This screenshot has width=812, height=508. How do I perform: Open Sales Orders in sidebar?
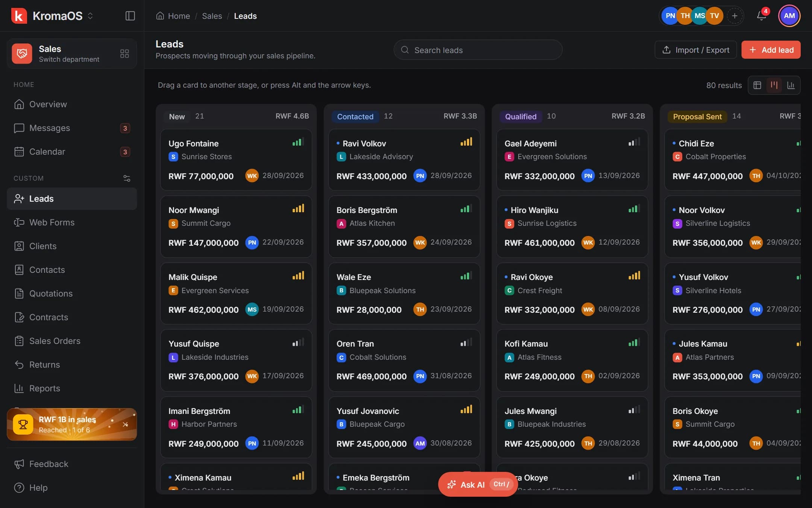click(x=72, y=341)
